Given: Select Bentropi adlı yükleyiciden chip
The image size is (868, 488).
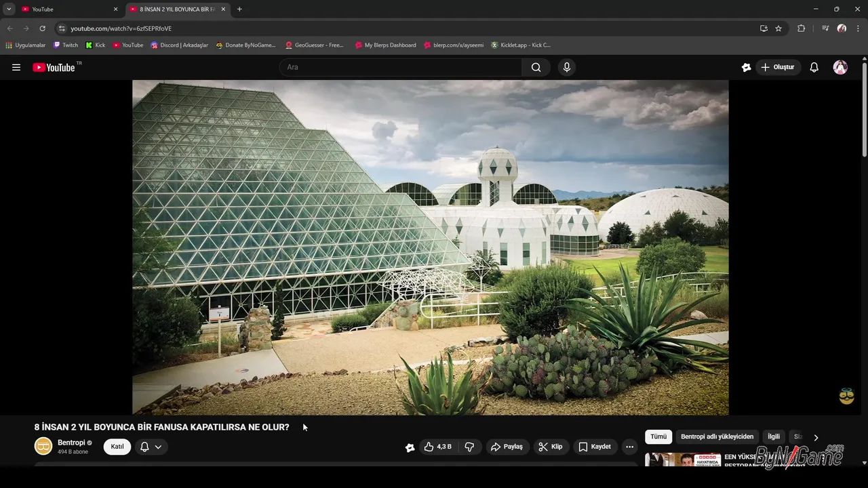Looking at the screenshot, I should point(717,436).
